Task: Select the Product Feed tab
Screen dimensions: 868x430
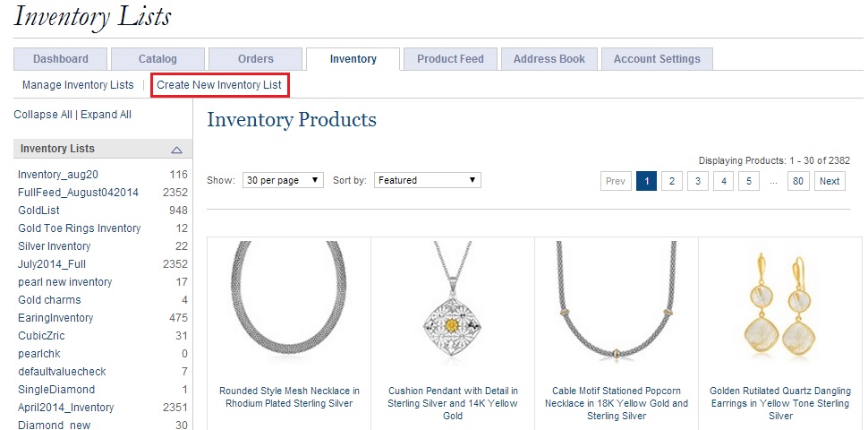Action: (x=450, y=59)
